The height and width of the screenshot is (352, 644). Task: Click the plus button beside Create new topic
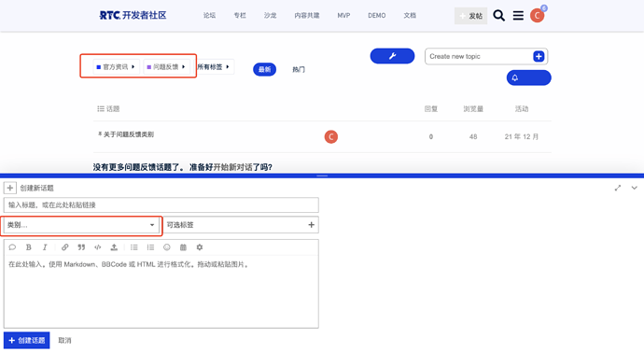coord(539,56)
